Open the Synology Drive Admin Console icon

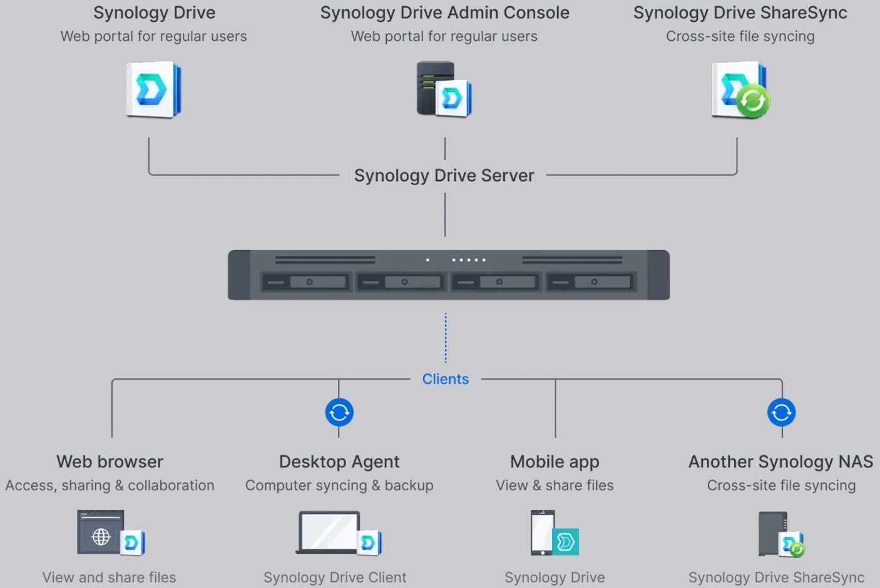[x=443, y=89]
